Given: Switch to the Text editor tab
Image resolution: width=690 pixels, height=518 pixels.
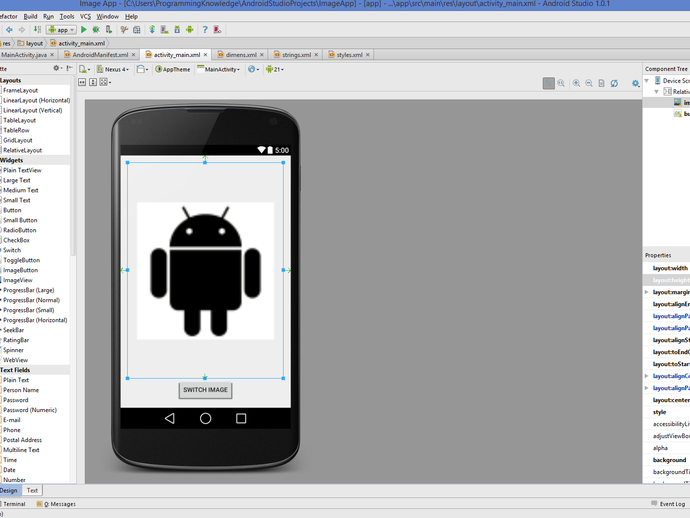Looking at the screenshot, I should (x=32, y=490).
